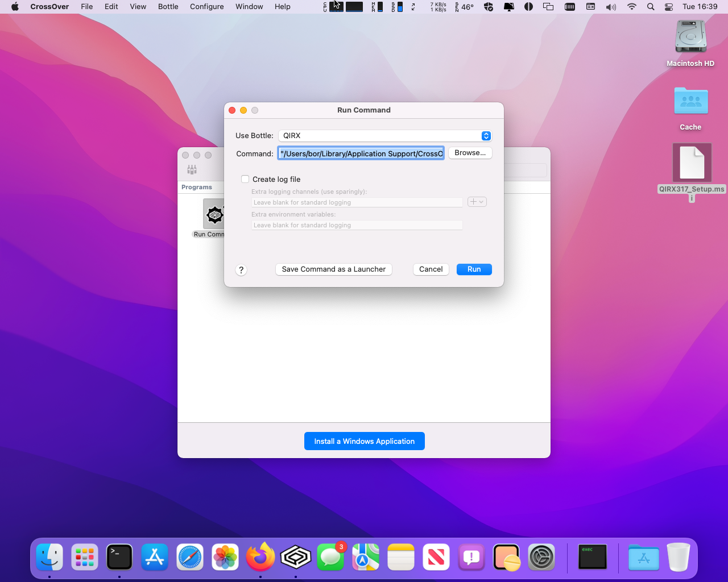This screenshot has width=728, height=582.
Task: Click the blue Run button
Action: [x=474, y=269]
